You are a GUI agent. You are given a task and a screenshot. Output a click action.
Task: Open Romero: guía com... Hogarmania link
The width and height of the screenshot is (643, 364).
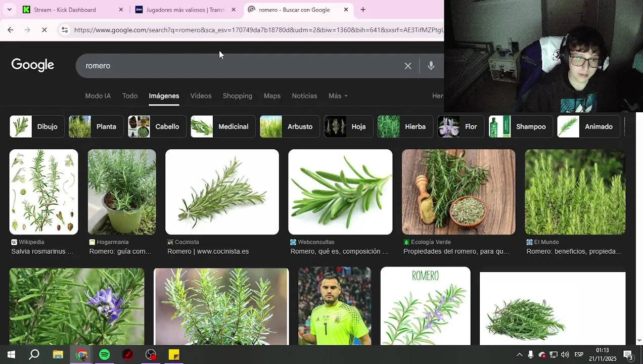(x=120, y=251)
